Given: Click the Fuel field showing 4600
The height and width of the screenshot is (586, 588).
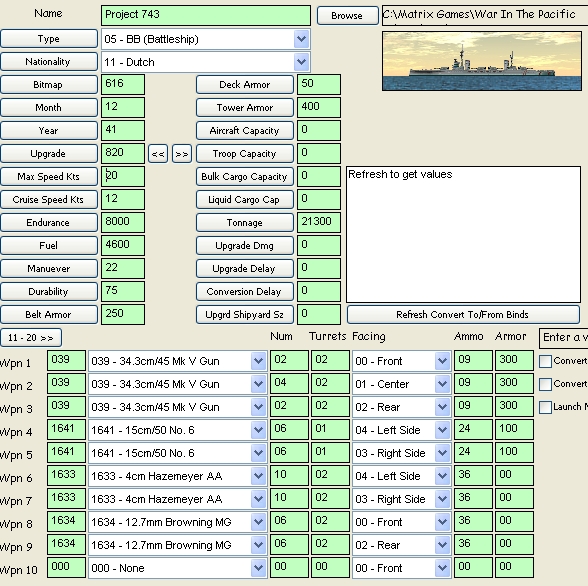Looking at the screenshot, I should (x=123, y=246).
